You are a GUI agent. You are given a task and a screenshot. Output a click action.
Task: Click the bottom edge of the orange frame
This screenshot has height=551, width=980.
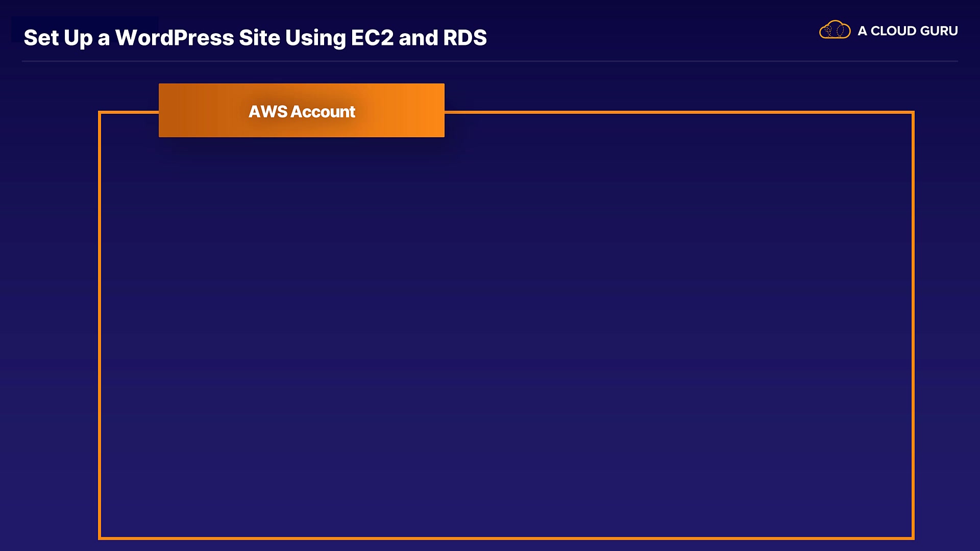coord(505,538)
